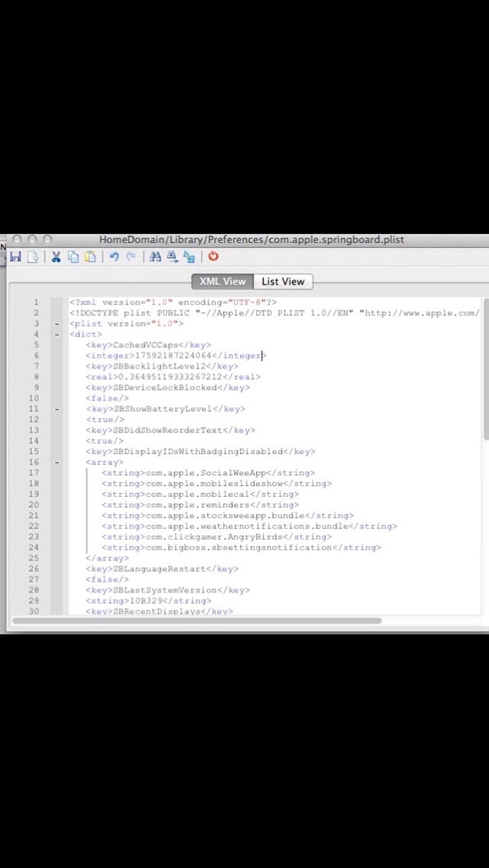Open Find with the binoculars icon

(155, 257)
